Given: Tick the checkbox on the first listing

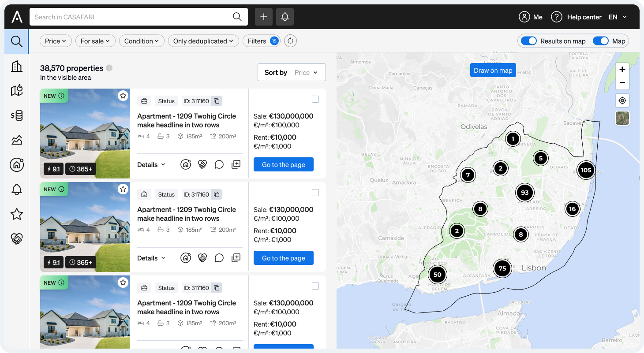Looking at the screenshot, I should [x=315, y=99].
